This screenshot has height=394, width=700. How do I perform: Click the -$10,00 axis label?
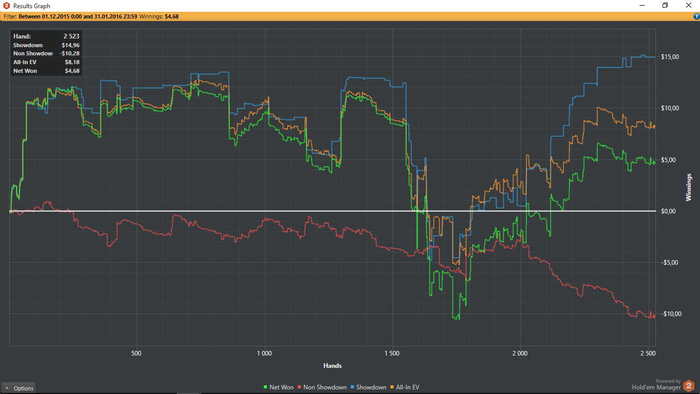tap(671, 314)
